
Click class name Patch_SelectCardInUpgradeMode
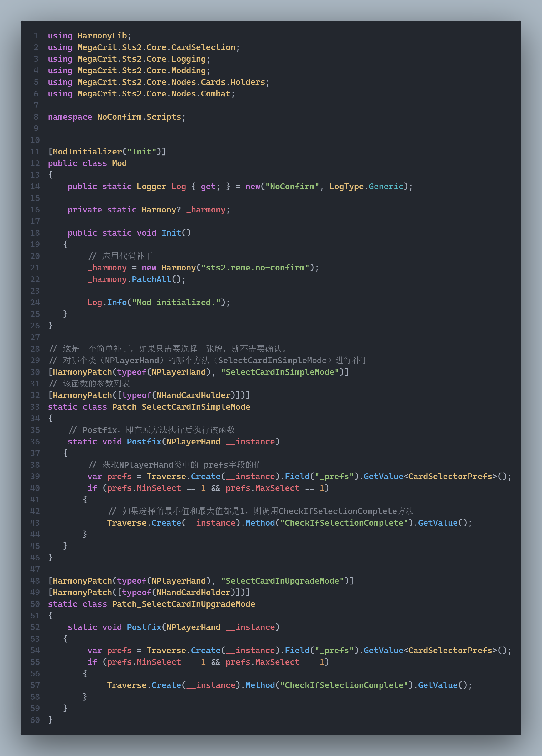pyautogui.click(x=183, y=604)
